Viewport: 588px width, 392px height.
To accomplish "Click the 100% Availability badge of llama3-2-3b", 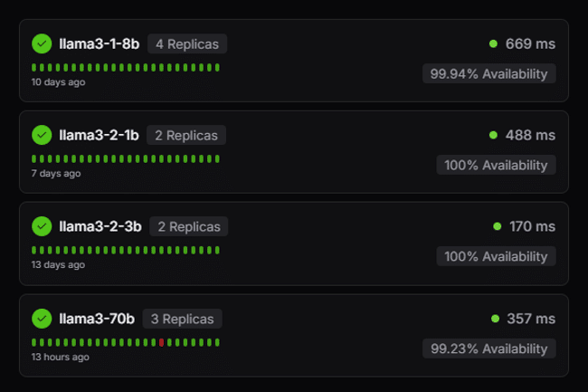I will [496, 256].
